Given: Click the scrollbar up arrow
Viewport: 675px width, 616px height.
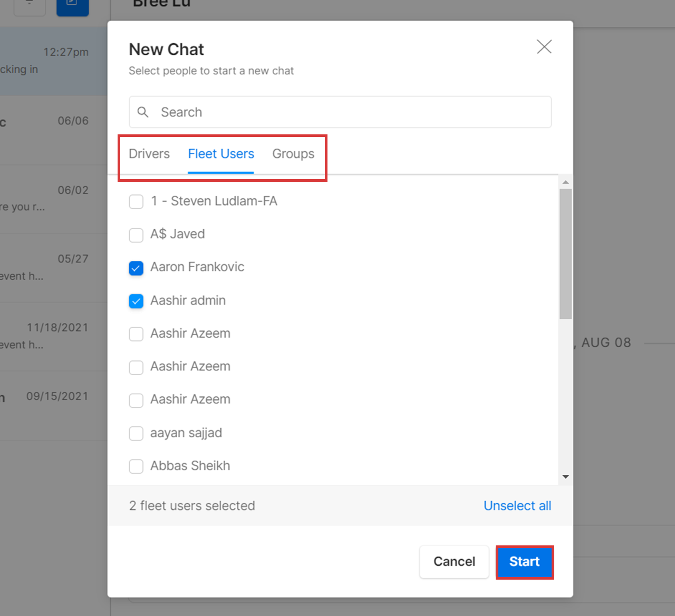Looking at the screenshot, I should (565, 182).
